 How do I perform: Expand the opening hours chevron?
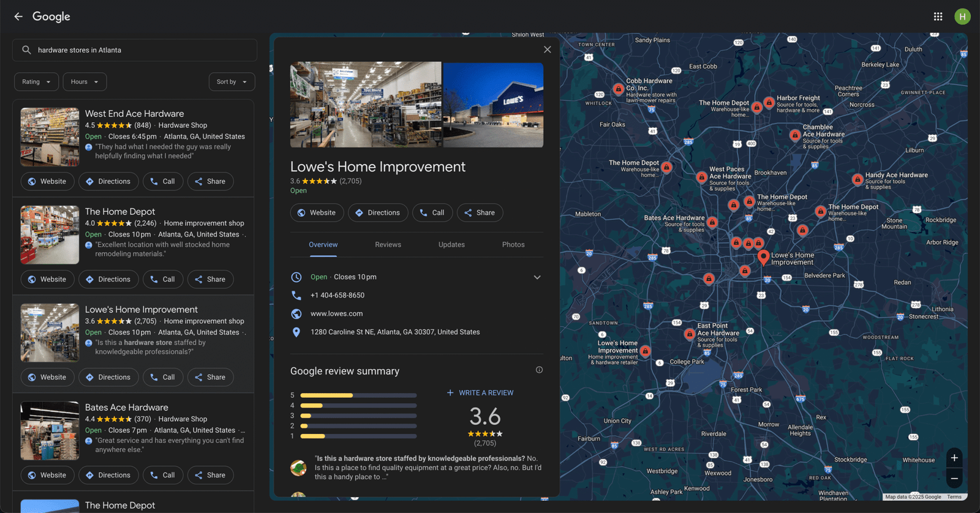(537, 277)
